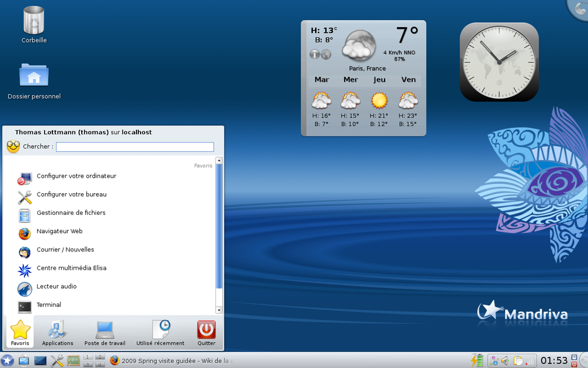Open Configurer votre ordinateur from favorites
588x368 pixels.
pos(76,176)
